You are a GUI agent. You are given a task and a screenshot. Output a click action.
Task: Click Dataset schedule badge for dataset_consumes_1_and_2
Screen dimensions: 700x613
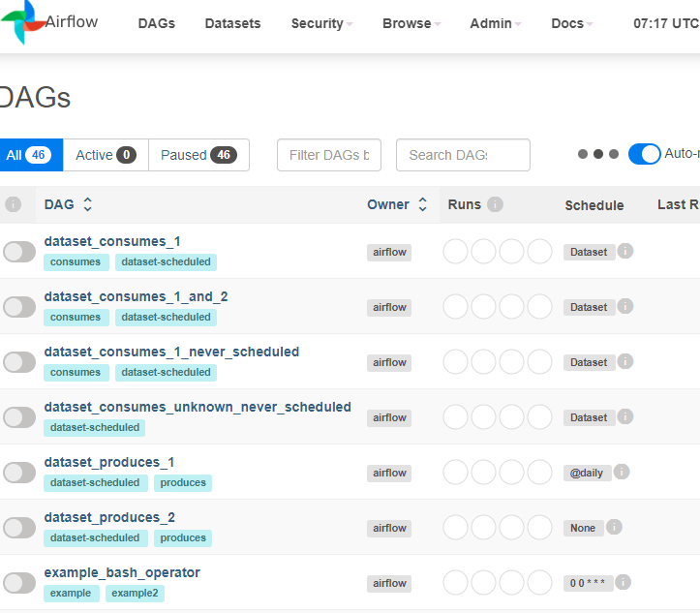589,307
